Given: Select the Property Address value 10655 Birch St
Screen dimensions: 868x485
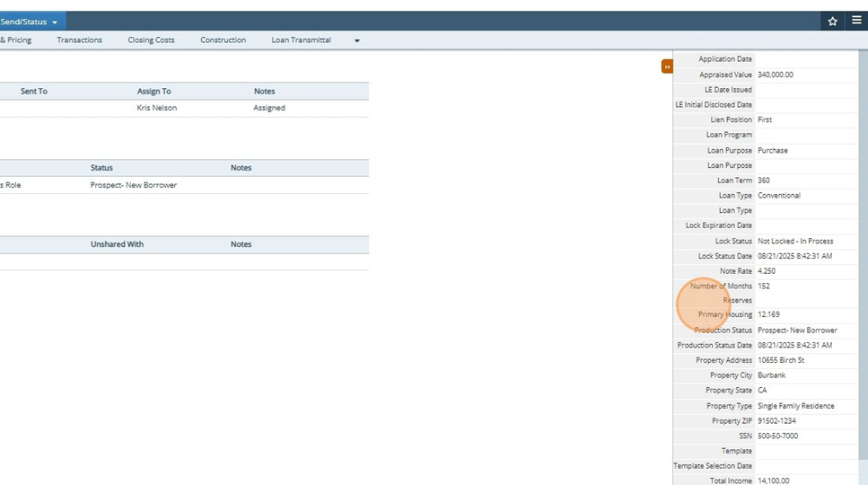Looking at the screenshot, I should pos(781,360).
